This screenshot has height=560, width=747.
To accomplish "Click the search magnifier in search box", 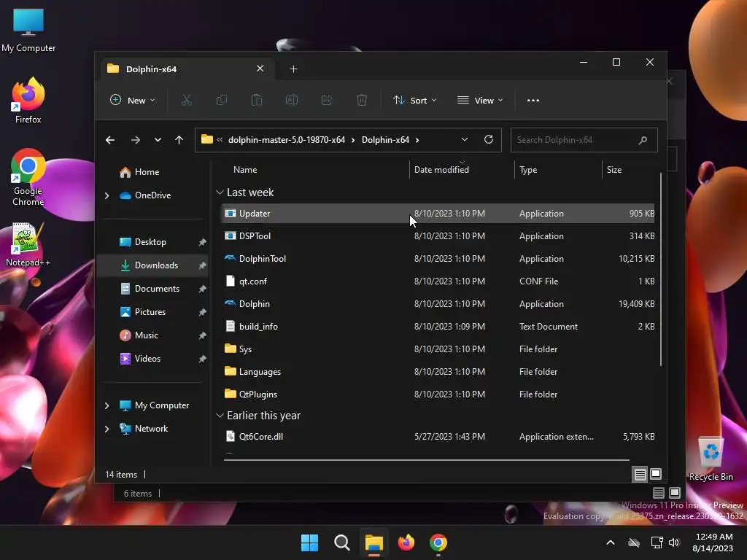I will (643, 140).
